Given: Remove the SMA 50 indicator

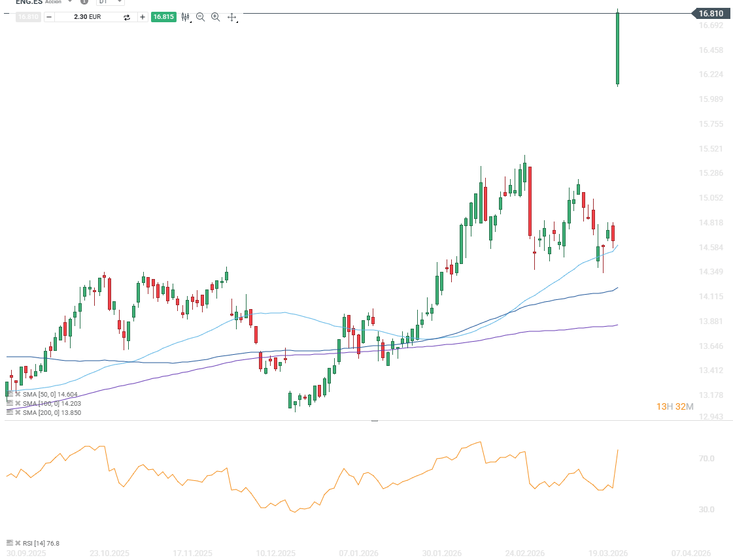Looking at the screenshot, I should click(18, 395).
